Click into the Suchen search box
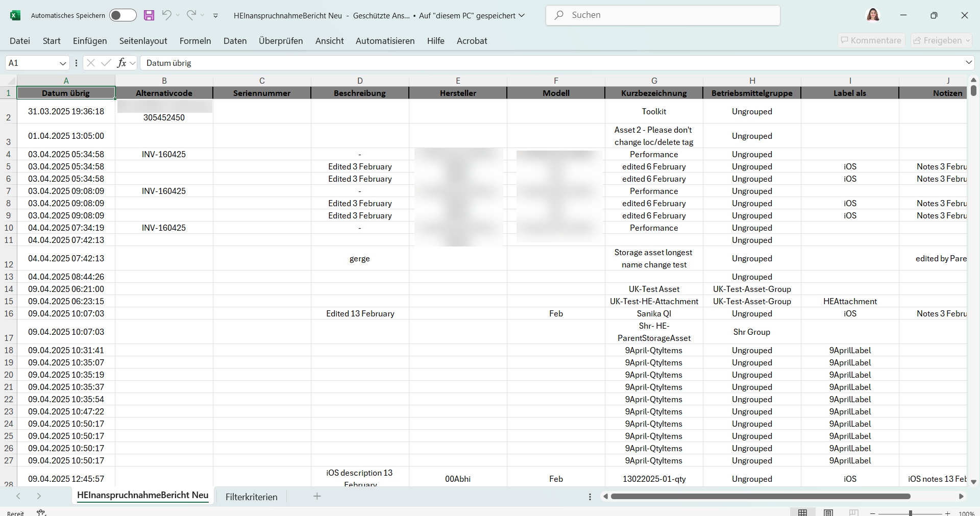Viewport: 980px width, 516px height. (664, 15)
